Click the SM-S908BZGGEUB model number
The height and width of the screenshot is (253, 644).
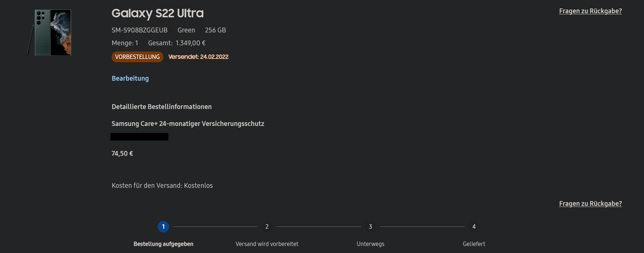point(140,30)
